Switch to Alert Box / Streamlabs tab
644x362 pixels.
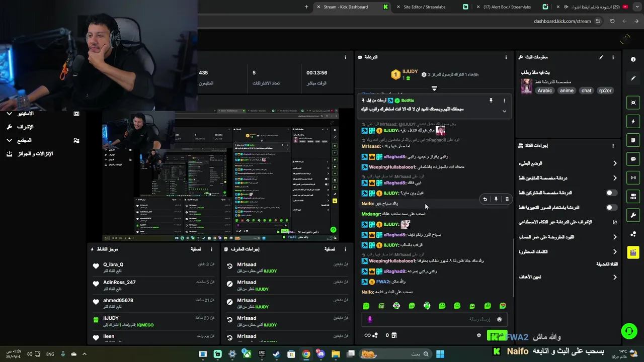click(507, 7)
